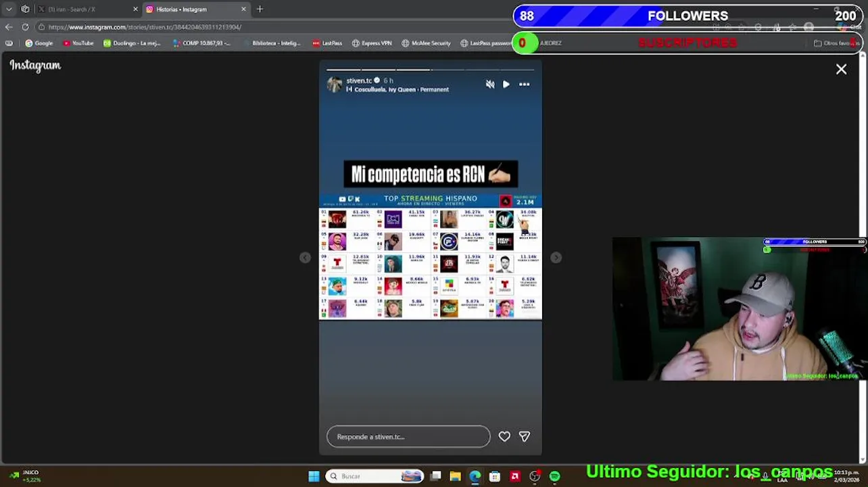This screenshot has height=487, width=868.
Task: Go to the next story with the right arrow
Action: point(556,257)
